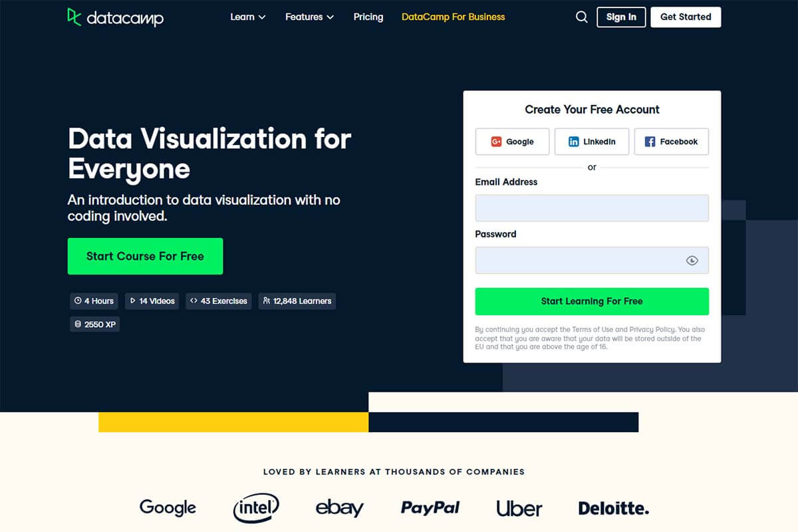
Task: Click the 12,848 Learners badge
Action: coord(297,301)
